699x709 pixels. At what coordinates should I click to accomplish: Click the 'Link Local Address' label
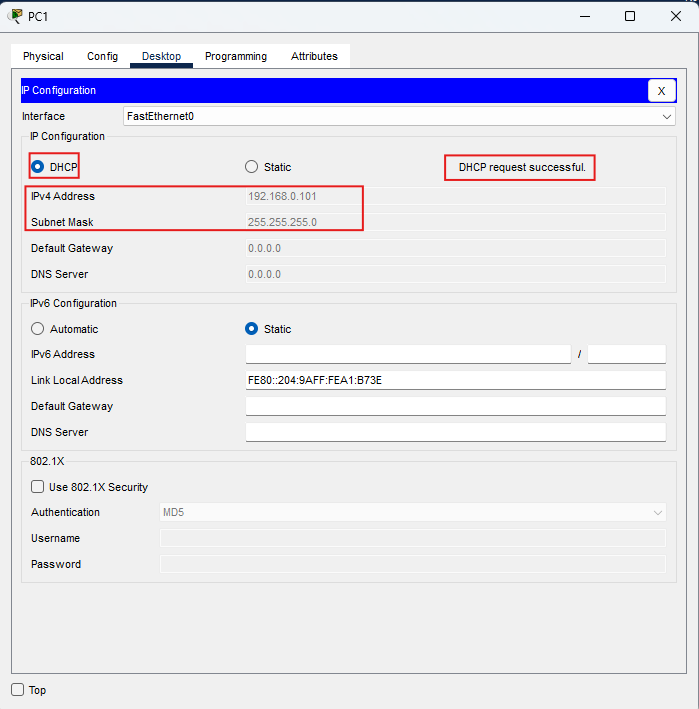[77, 380]
